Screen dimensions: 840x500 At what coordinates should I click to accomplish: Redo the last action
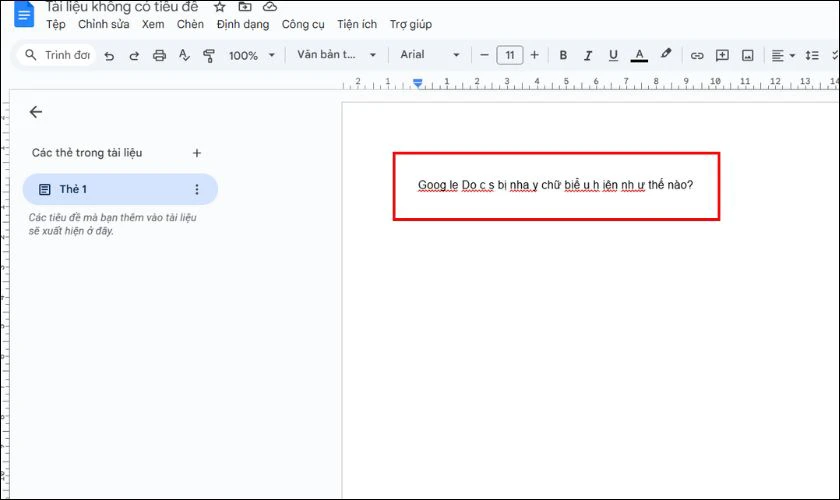point(134,55)
